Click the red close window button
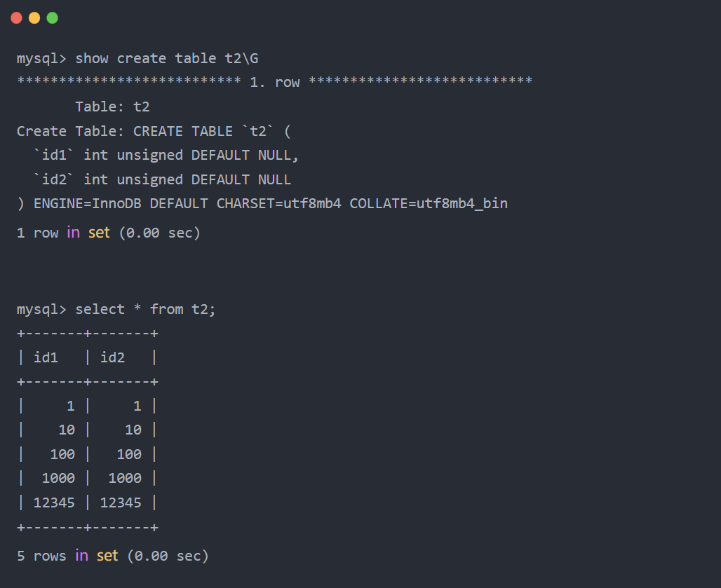Screen dimensions: 721x588 pos(17,18)
